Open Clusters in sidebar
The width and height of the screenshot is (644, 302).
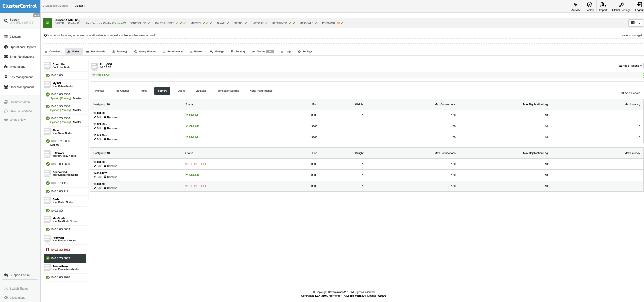coord(12,37)
